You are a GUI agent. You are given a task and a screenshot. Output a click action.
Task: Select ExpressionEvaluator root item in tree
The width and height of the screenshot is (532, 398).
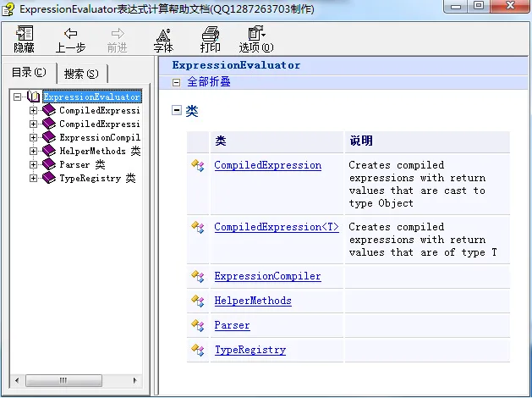(91, 97)
